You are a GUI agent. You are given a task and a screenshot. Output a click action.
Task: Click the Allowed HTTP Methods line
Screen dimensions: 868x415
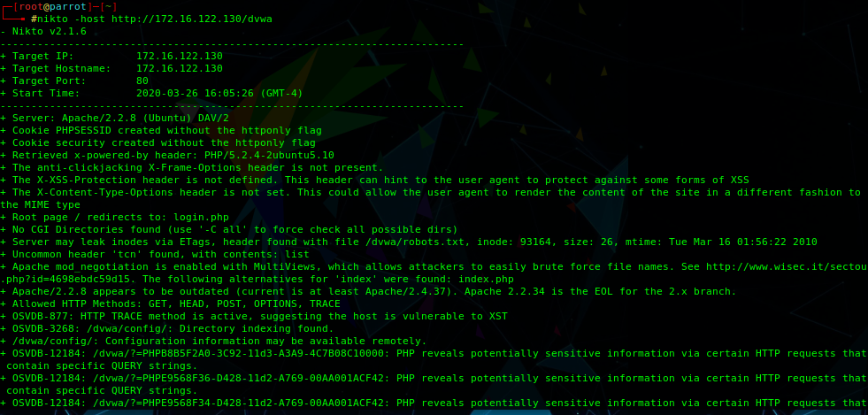tap(171, 304)
